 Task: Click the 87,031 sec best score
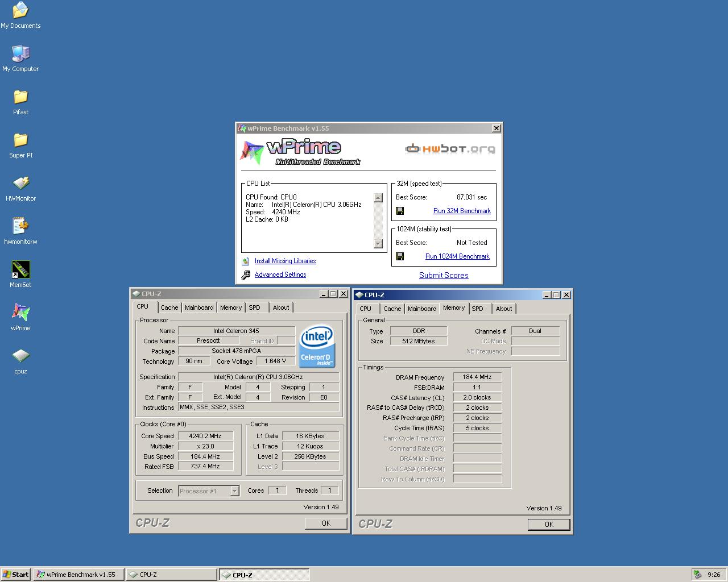[472, 197]
